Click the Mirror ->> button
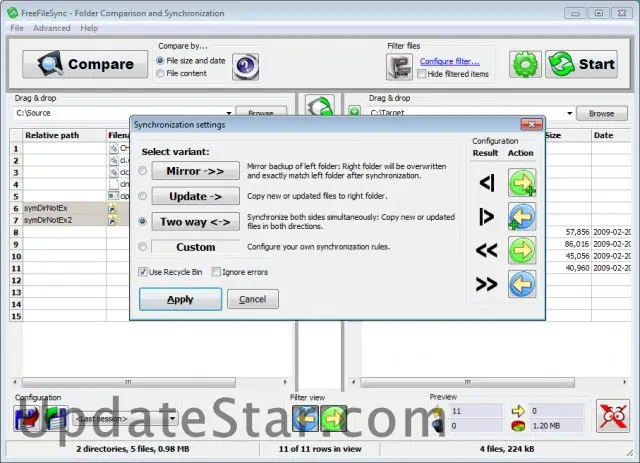640x463 pixels. [195, 171]
